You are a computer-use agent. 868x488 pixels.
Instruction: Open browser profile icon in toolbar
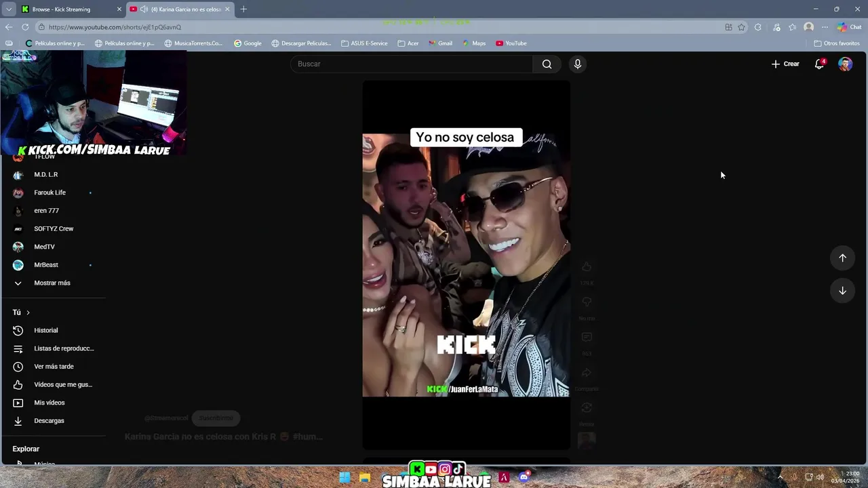pos(808,27)
